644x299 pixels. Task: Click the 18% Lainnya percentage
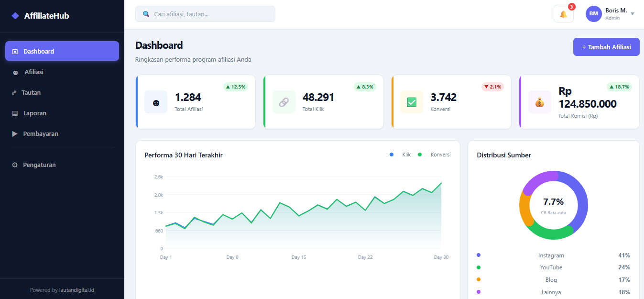click(624, 292)
